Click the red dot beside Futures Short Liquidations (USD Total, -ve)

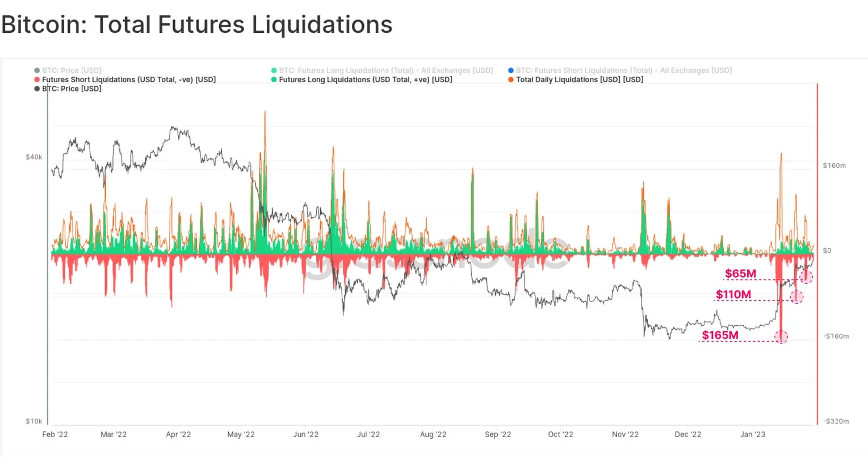[x=37, y=80]
